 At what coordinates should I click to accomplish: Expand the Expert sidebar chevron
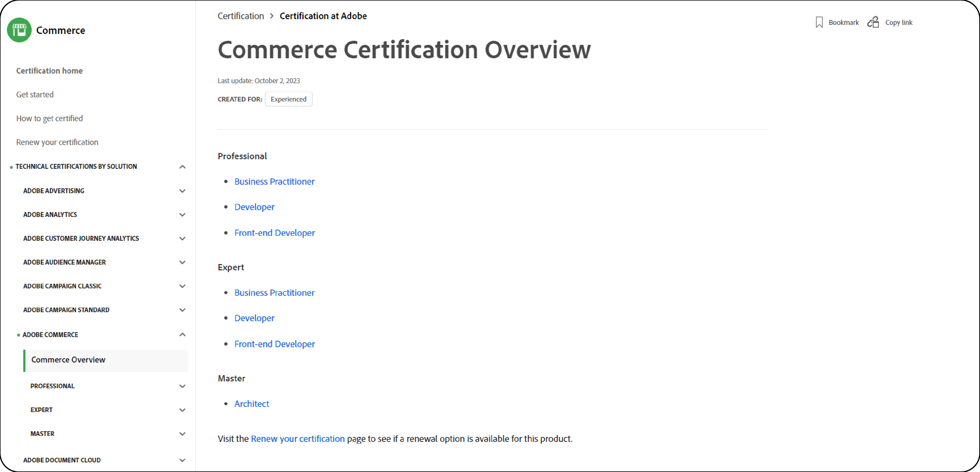tap(183, 410)
